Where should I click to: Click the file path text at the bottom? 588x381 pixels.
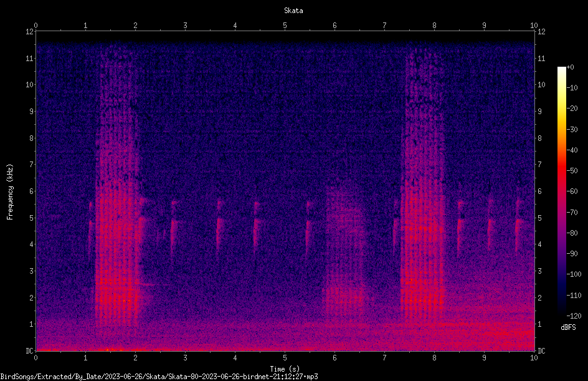[159, 377]
